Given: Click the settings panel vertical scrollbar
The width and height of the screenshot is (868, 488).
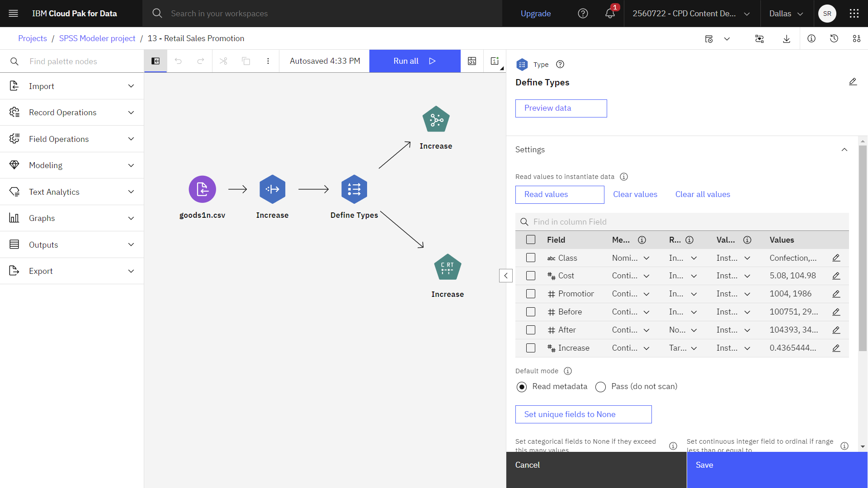Looking at the screenshot, I should (x=863, y=249).
